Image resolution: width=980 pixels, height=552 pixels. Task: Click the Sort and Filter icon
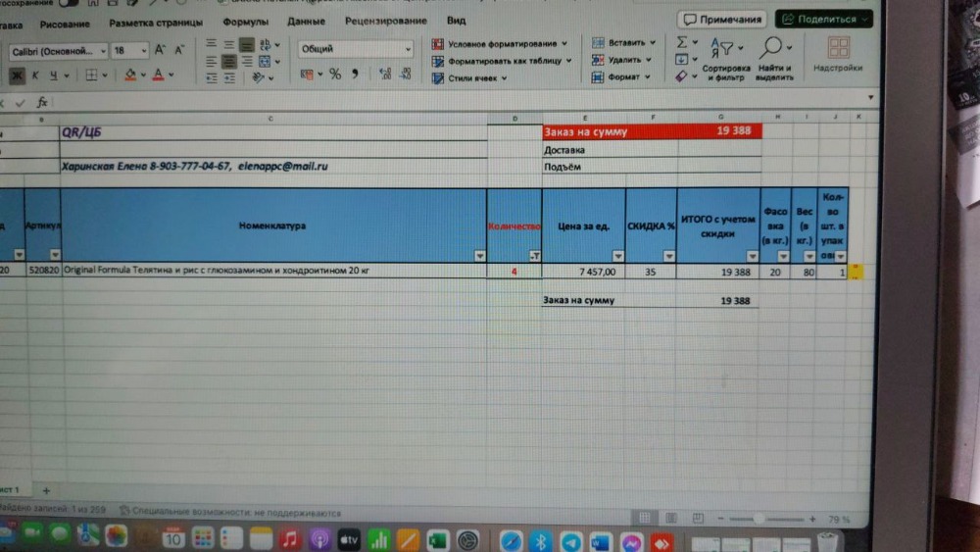pos(725,49)
